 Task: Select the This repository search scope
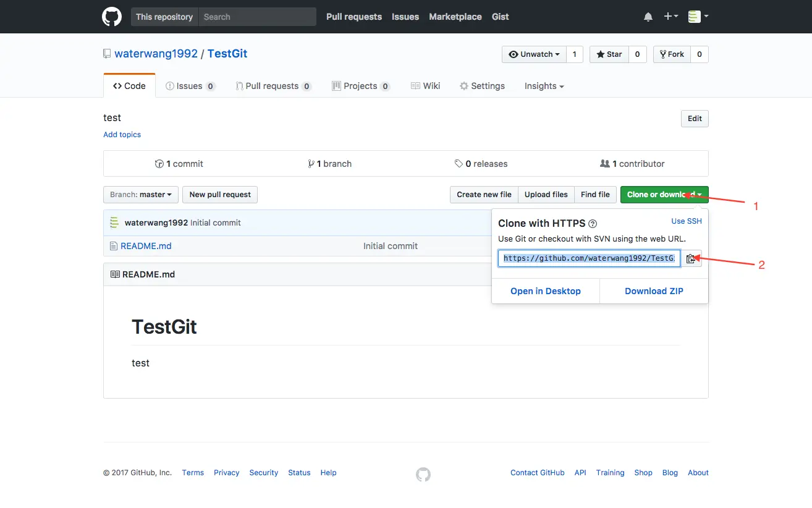point(164,17)
